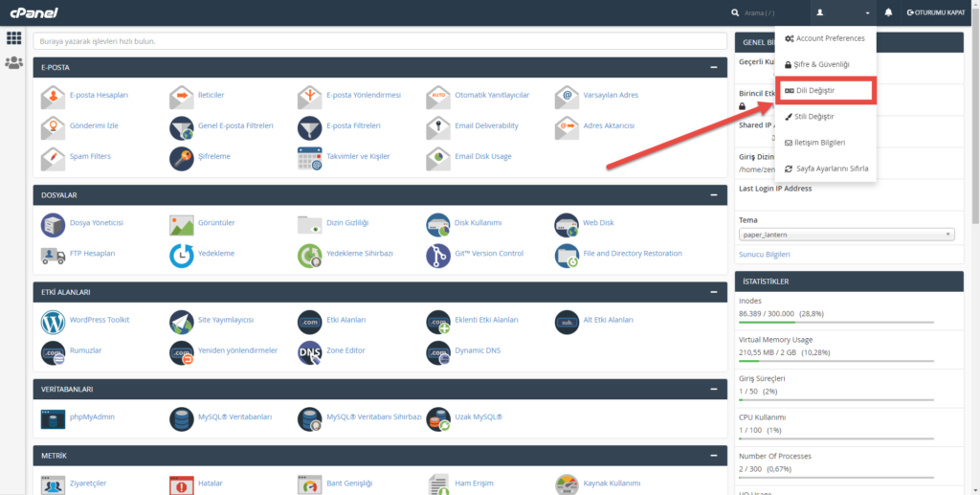Open the Varsayılan Adres icon
The image size is (980, 495).
(567, 97)
